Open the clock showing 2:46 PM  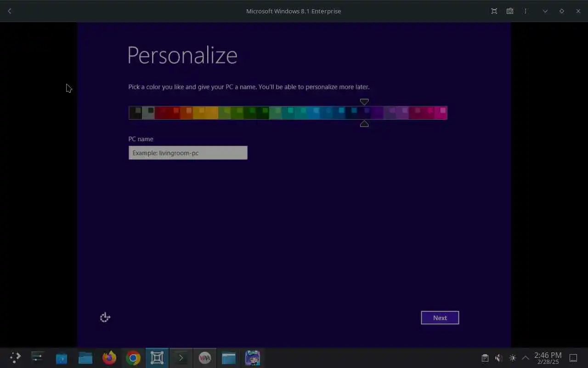tap(548, 358)
